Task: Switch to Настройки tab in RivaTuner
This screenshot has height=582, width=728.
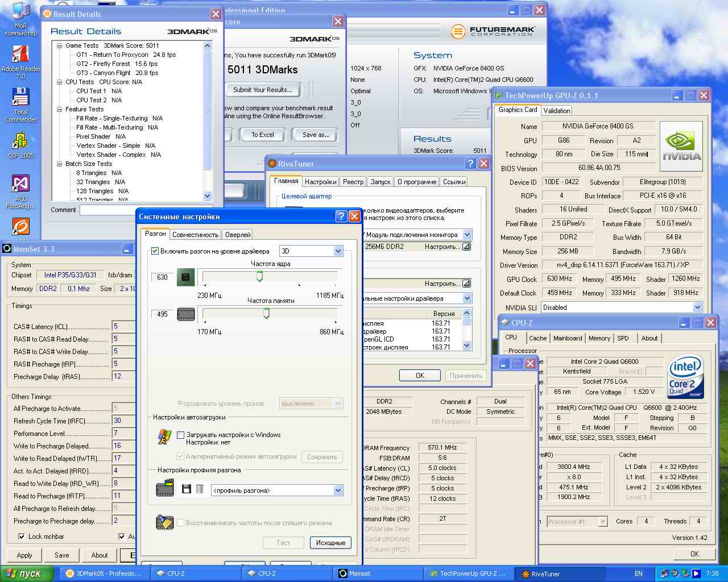Action: (320, 182)
